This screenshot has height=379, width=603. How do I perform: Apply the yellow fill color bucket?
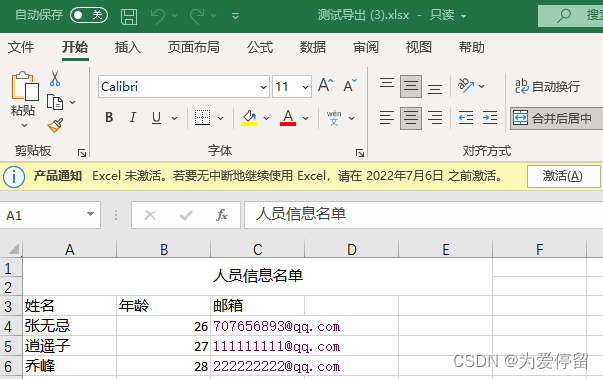tap(249, 117)
